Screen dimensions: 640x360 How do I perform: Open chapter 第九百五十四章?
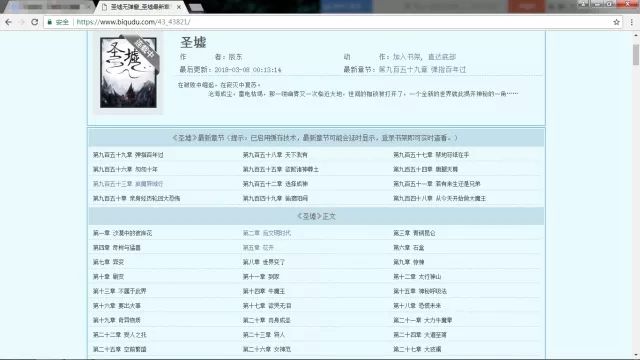click(x=425, y=169)
